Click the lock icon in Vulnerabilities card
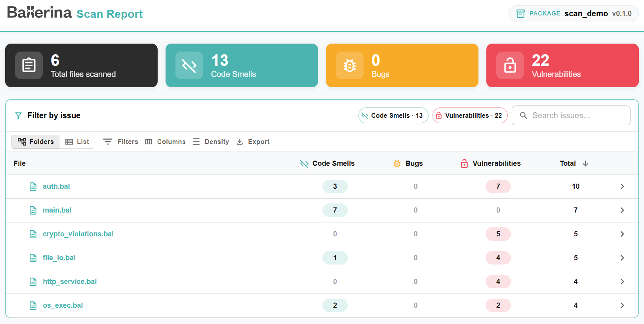 click(510, 65)
